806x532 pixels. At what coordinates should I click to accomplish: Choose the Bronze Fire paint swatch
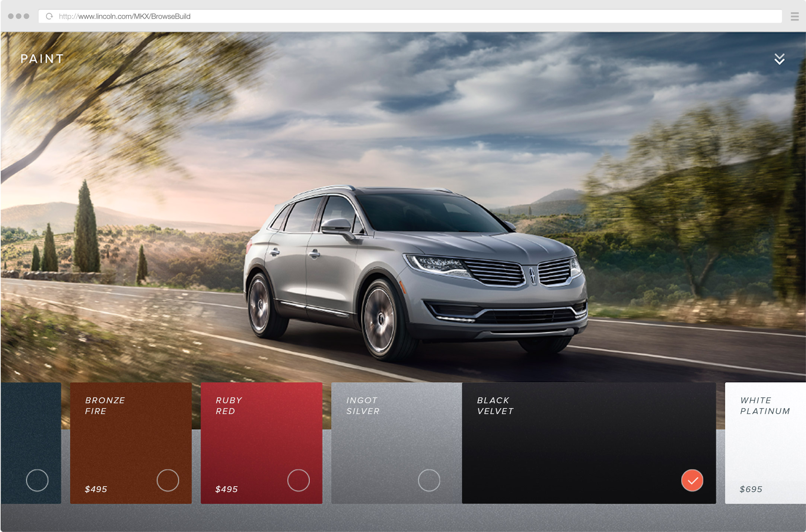pos(131,443)
